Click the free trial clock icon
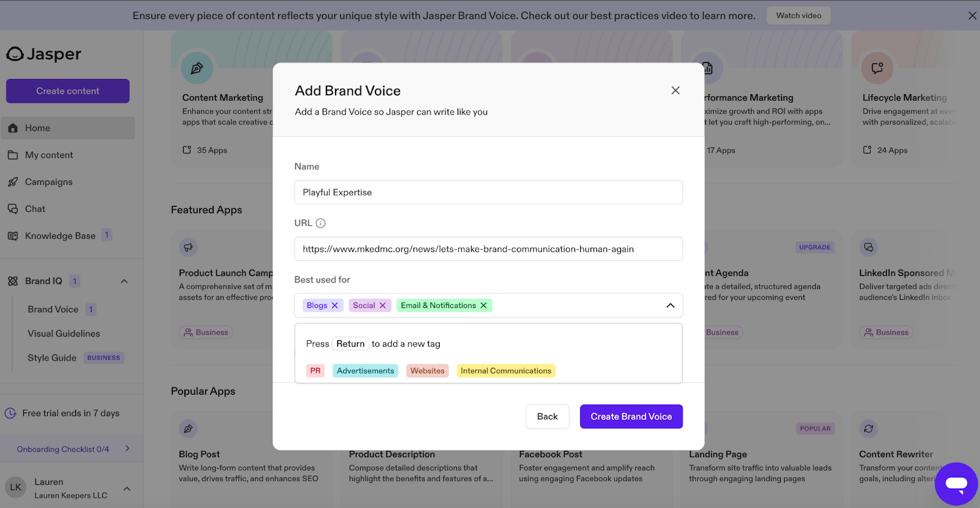The width and height of the screenshot is (980, 508). (10, 413)
